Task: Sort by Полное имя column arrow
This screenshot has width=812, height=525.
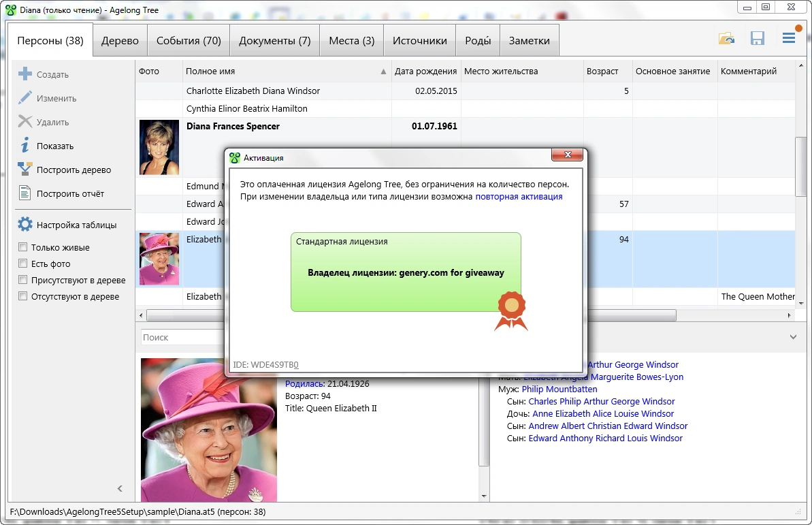Action: coord(383,71)
